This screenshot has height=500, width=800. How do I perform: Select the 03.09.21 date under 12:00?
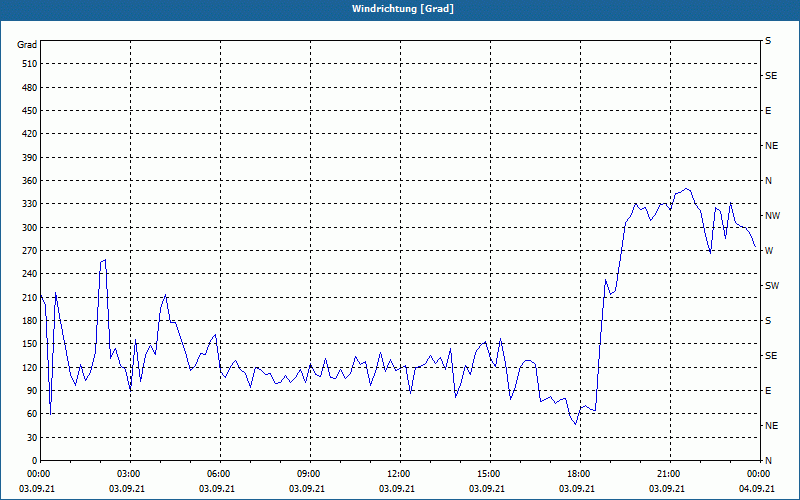click(x=396, y=489)
